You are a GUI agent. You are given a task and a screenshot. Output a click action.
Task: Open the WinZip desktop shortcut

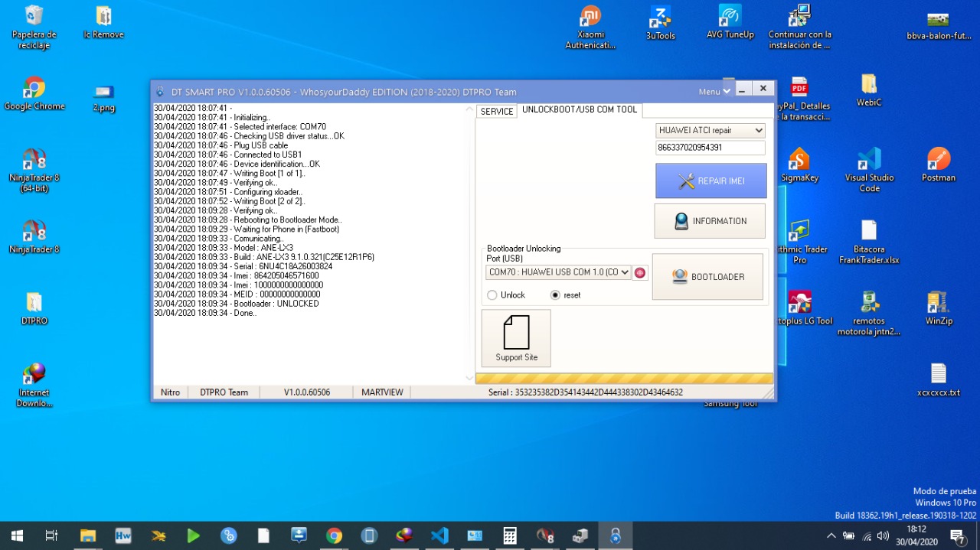coord(939,308)
